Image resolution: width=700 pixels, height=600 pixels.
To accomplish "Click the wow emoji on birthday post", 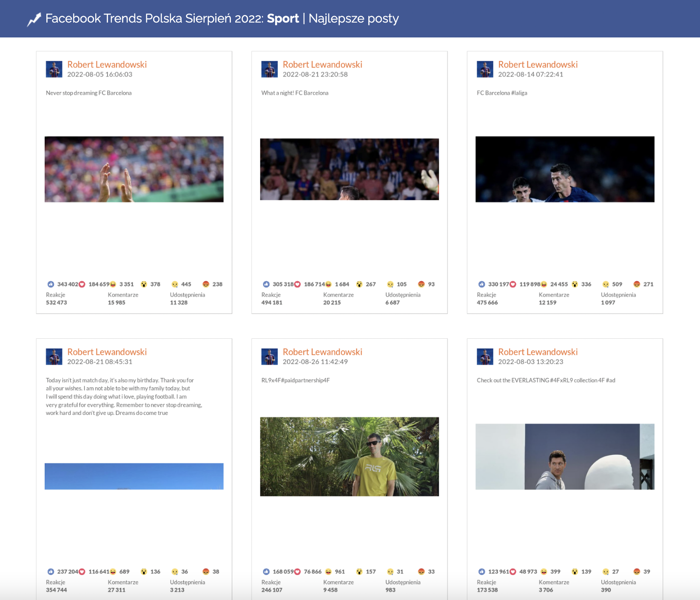I will pyautogui.click(x=144, y=571).
